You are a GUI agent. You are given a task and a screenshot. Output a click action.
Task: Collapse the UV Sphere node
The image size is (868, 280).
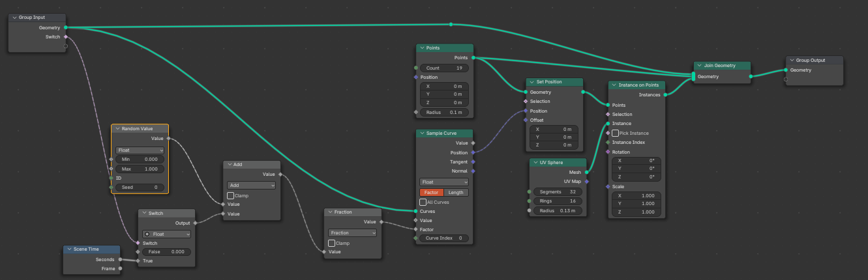click(535, 163)
